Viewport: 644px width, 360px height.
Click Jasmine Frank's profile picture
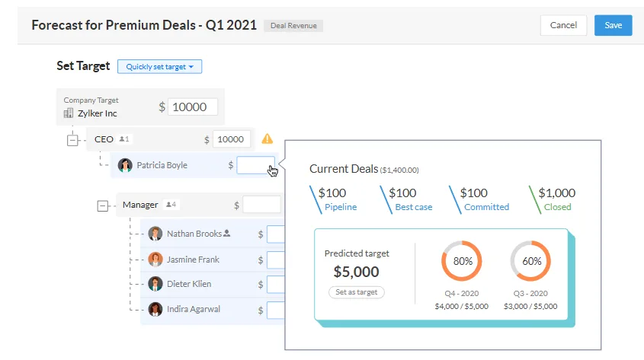[x=155, y=260]
